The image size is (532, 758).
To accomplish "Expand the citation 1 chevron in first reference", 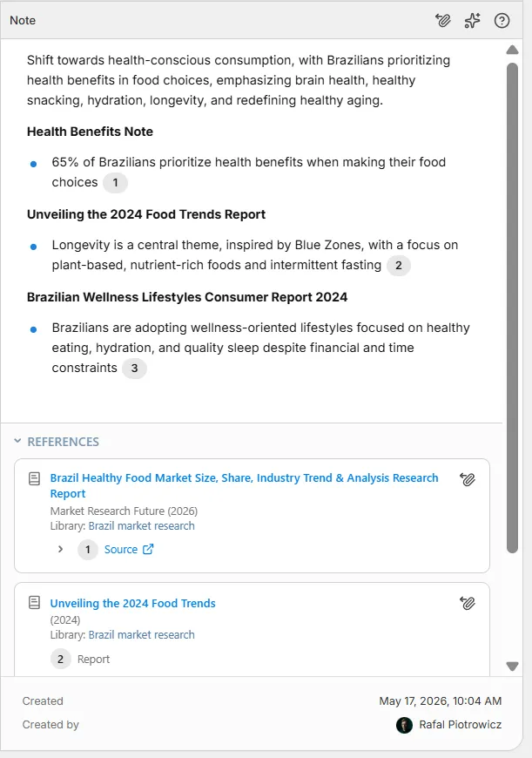I will 60,549.
